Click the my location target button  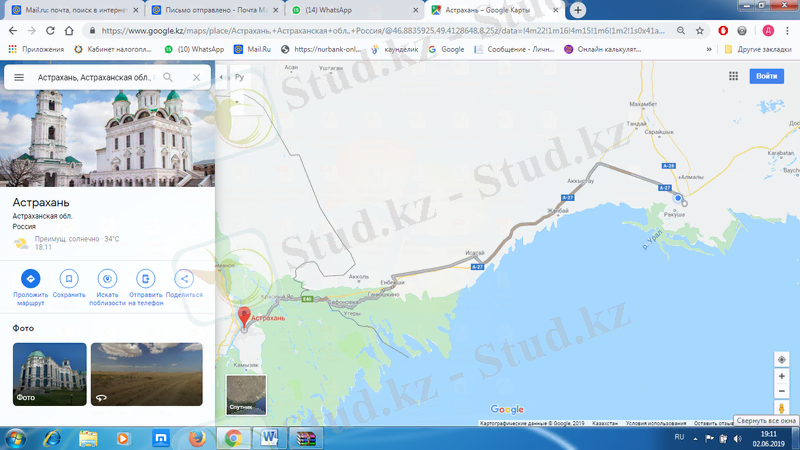(781, 359)
